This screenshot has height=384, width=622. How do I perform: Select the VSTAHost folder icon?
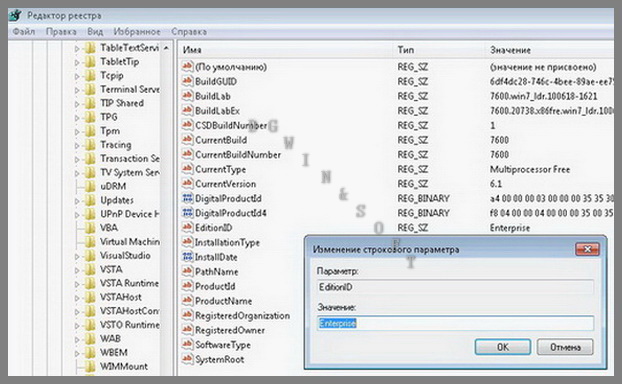pyautogui.click(x=90, y=297)
